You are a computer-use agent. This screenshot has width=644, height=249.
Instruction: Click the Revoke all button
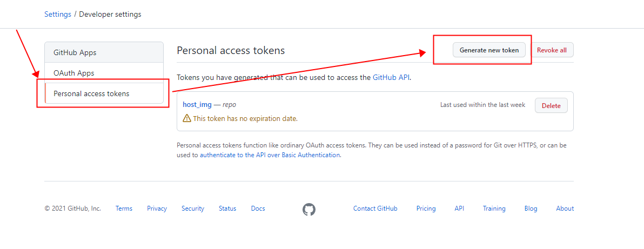click(552, 50)
